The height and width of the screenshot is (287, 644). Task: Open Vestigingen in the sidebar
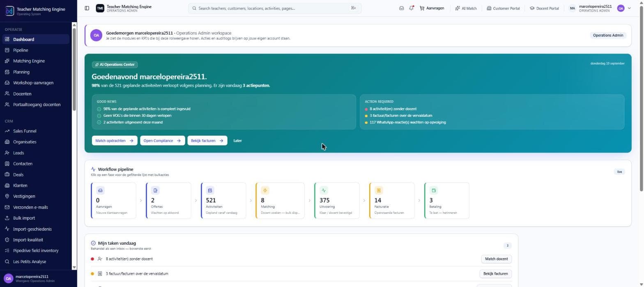pos(36,196)
